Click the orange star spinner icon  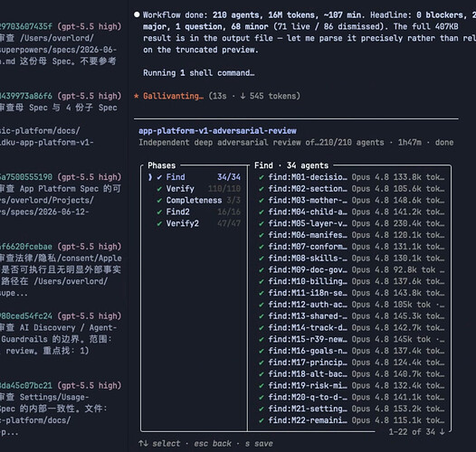[x=137, y=96]
